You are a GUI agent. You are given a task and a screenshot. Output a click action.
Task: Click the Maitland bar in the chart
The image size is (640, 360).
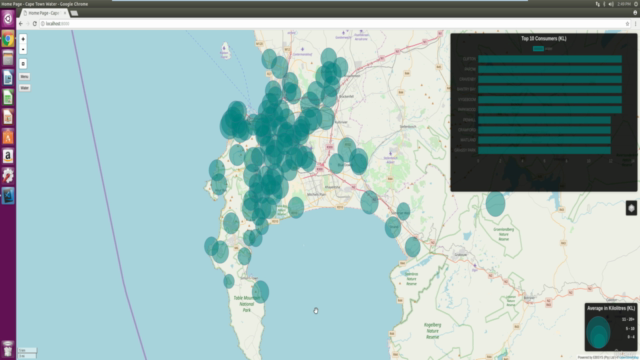pyautogui.click(x=544, y=140)
